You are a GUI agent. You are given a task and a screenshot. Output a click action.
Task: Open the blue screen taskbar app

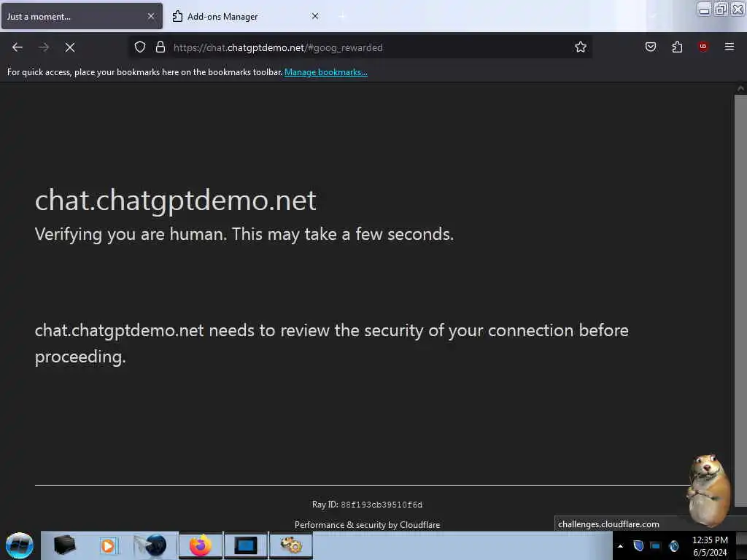(246, 545)
